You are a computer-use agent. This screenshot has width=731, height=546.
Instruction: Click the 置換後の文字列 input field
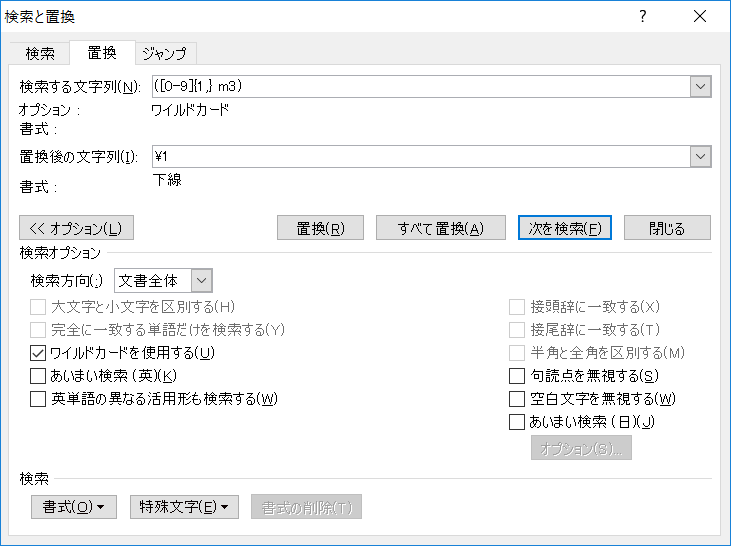point(420,157)
